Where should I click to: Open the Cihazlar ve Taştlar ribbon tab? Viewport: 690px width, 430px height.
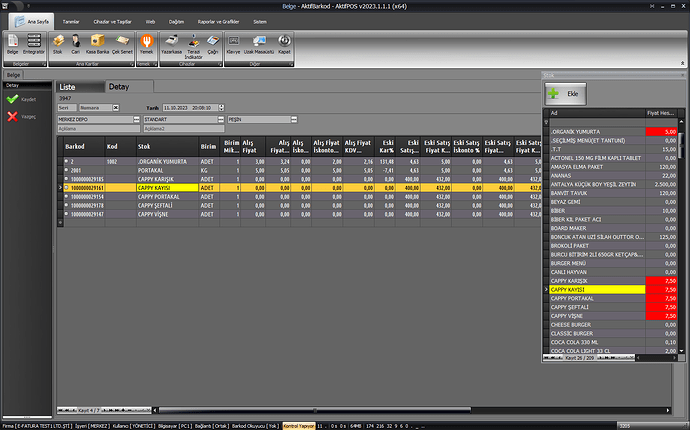(x=112, y=22)
